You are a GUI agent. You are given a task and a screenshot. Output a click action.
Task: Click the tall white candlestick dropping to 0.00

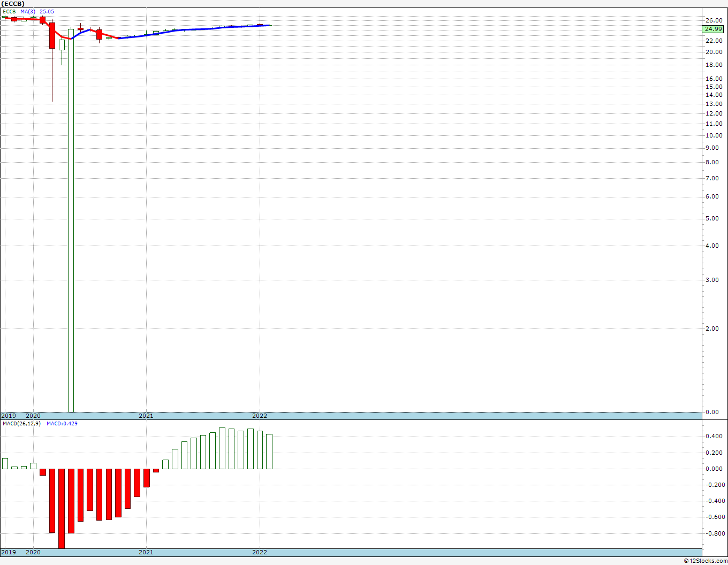tap(71, 220)
